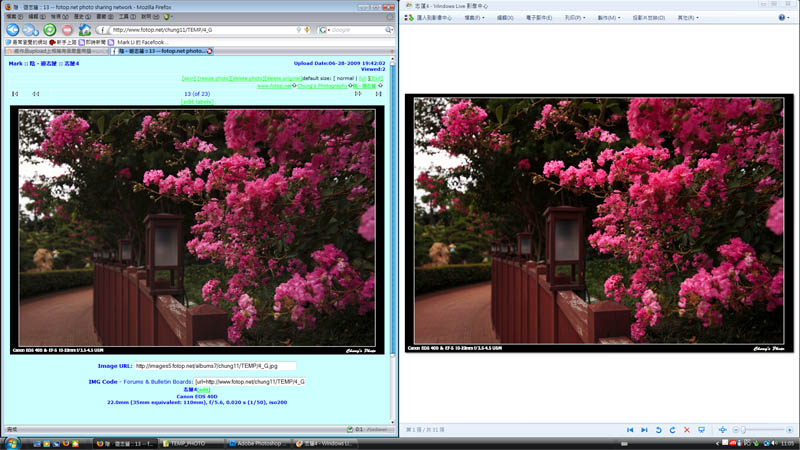Switch to Adobe Photoshop taskbar button

point(258,443)
